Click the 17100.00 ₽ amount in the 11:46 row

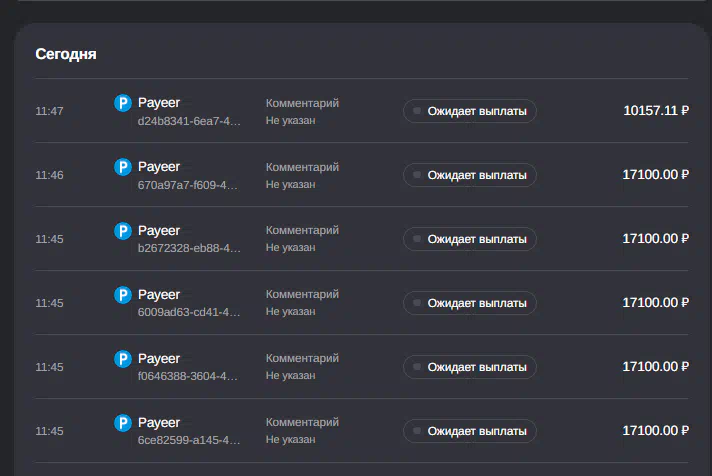(x=656, y=174)
